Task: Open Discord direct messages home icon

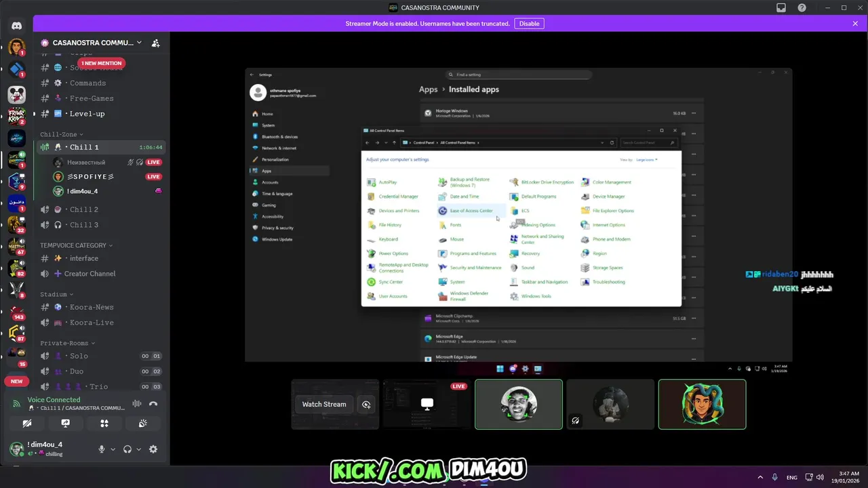Action: pyautogui.click(x=17, y=26)
